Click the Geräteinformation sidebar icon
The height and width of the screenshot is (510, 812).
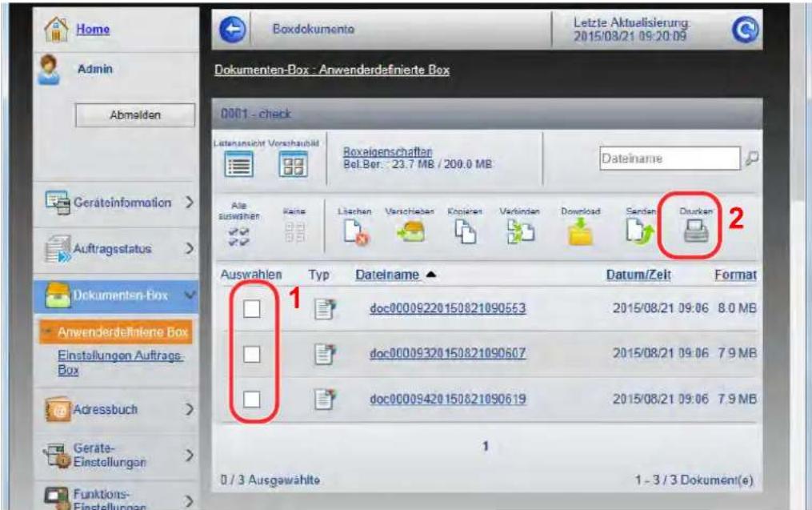pos(58,203)
